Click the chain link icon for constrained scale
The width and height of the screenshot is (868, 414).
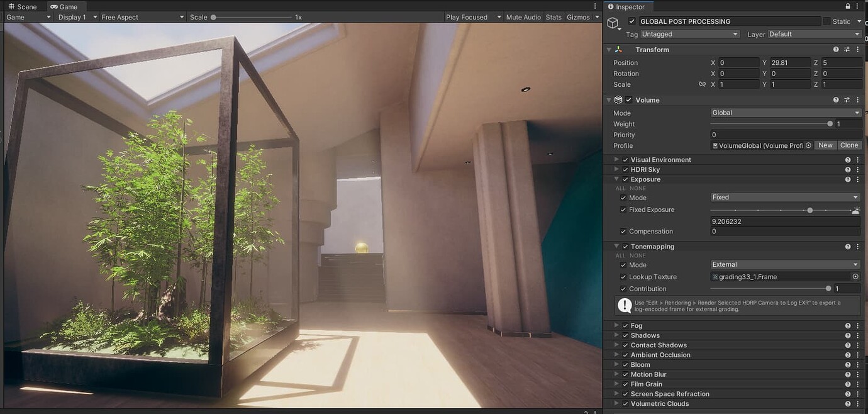pos(702,84)
